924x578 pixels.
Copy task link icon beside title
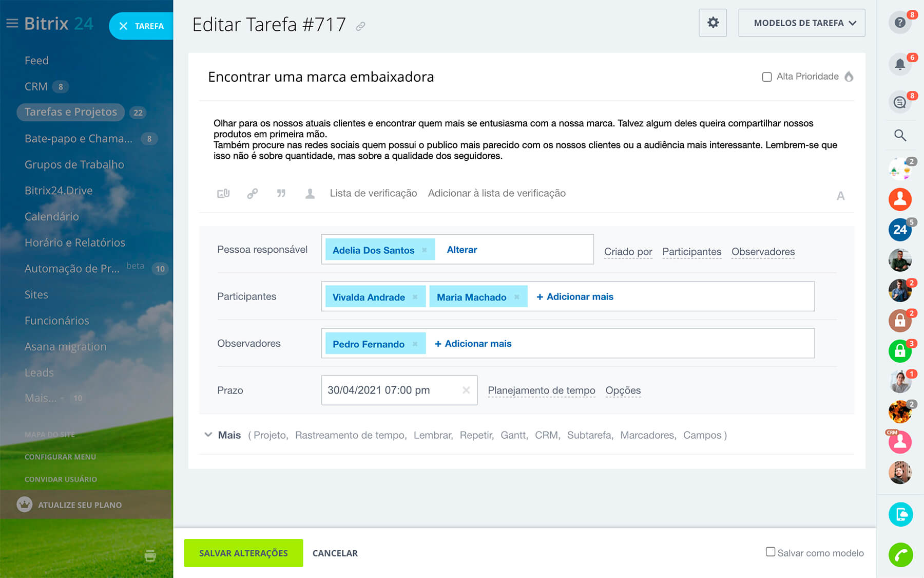click(x=361, y=26)
